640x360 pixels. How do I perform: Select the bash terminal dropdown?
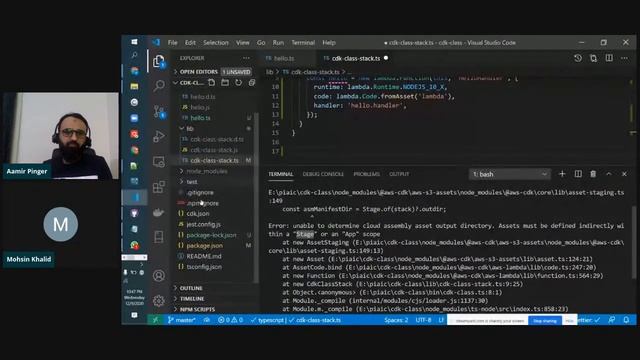[509, 174]
